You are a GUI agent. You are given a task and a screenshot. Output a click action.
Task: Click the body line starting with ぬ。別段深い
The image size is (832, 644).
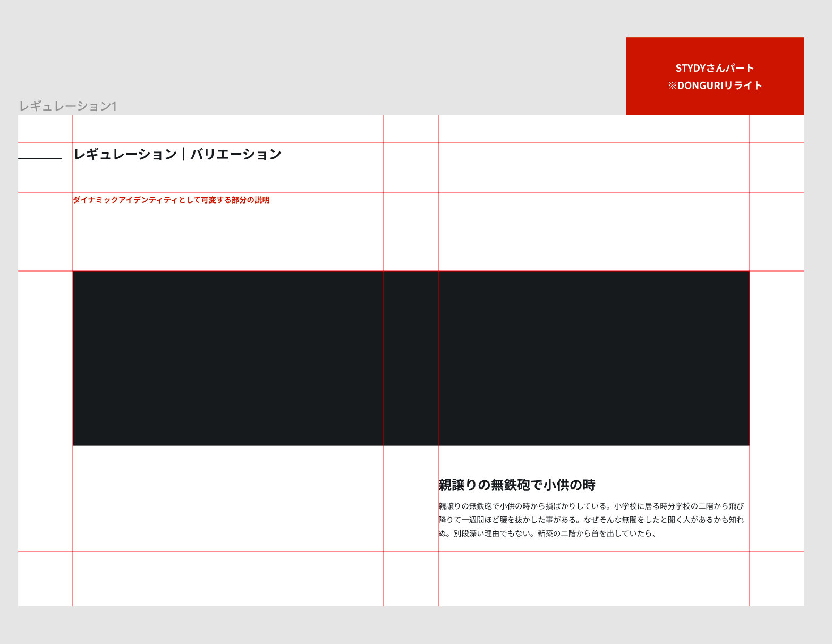547,533
